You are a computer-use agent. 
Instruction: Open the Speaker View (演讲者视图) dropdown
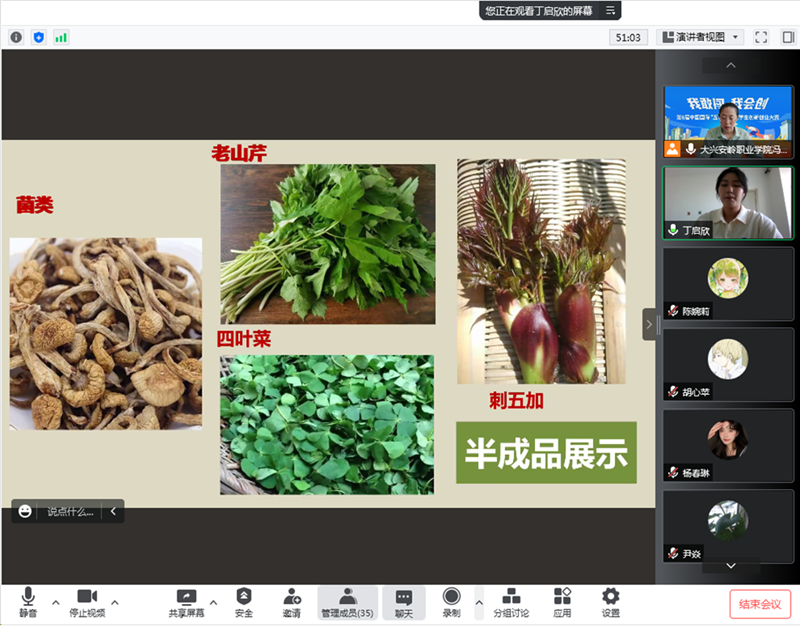[x=700, y=37]
